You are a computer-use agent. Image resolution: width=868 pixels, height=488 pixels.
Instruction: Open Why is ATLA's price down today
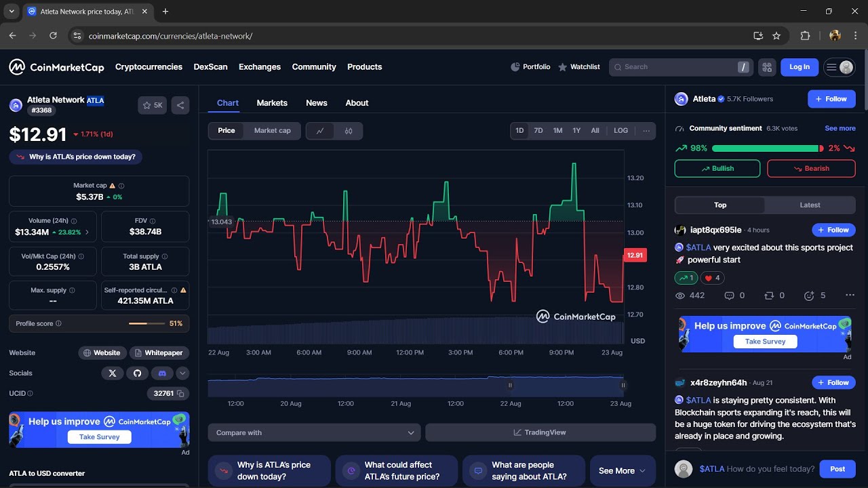(75, 157)
